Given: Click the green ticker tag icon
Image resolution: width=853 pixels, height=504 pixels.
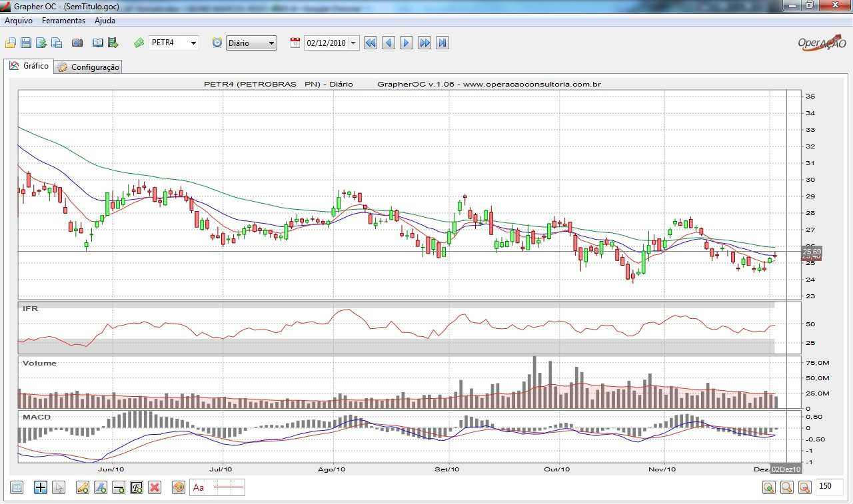Looking at the screenshot, I should pos(139,43).
